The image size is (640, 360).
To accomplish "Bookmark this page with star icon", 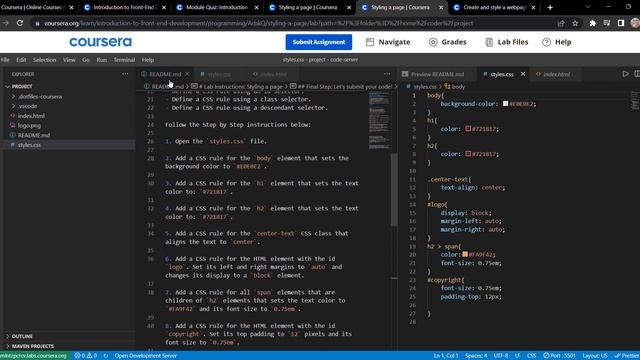I will (575, 23).
